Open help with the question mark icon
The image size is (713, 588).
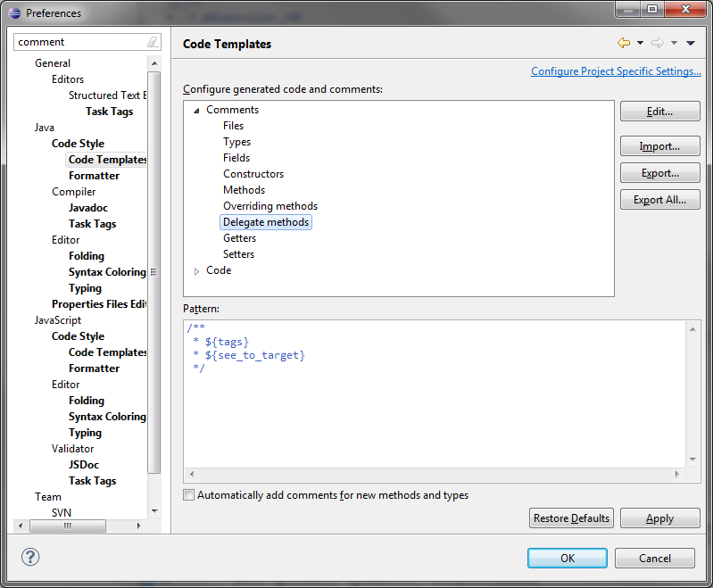click(30, 557)
